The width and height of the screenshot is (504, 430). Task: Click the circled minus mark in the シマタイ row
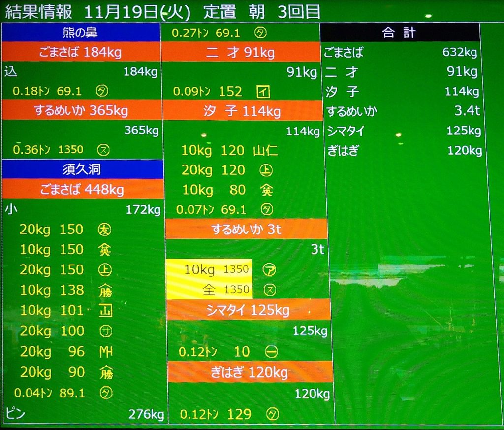pyautogui.click(x=271, y=352)
